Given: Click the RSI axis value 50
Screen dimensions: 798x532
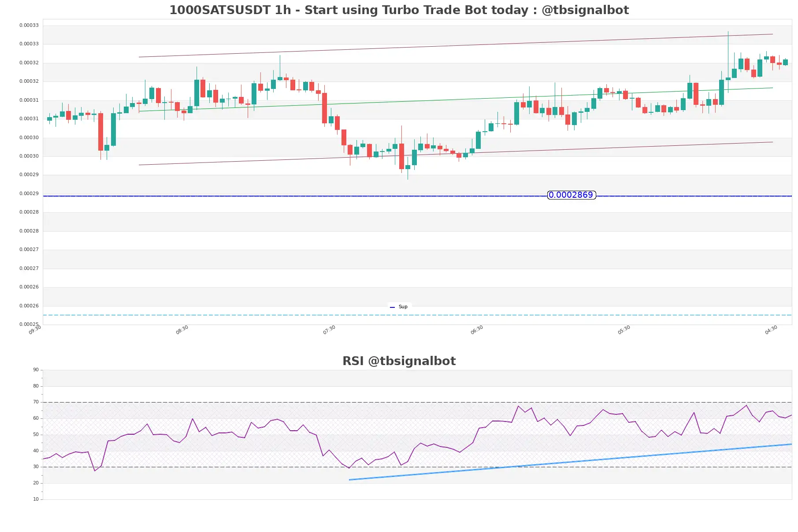Looking at the screenshot, I should [x=36, y=435].
